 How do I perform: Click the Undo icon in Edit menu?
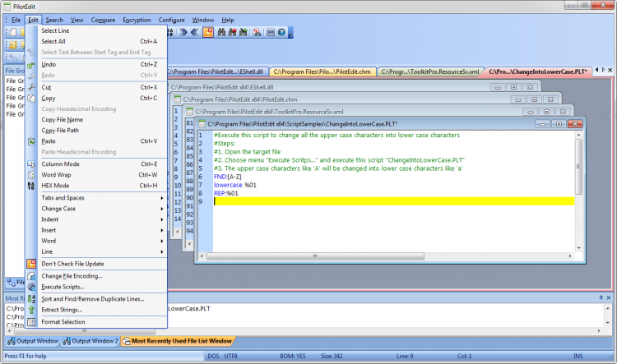32,64
